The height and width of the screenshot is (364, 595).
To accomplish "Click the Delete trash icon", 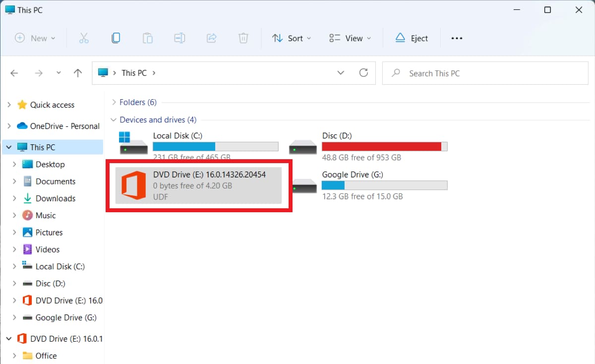I will pos(243,38).
